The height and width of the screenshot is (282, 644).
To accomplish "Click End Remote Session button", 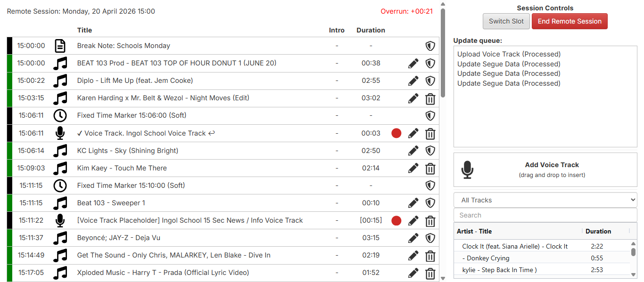I will (x=570, y=21).
